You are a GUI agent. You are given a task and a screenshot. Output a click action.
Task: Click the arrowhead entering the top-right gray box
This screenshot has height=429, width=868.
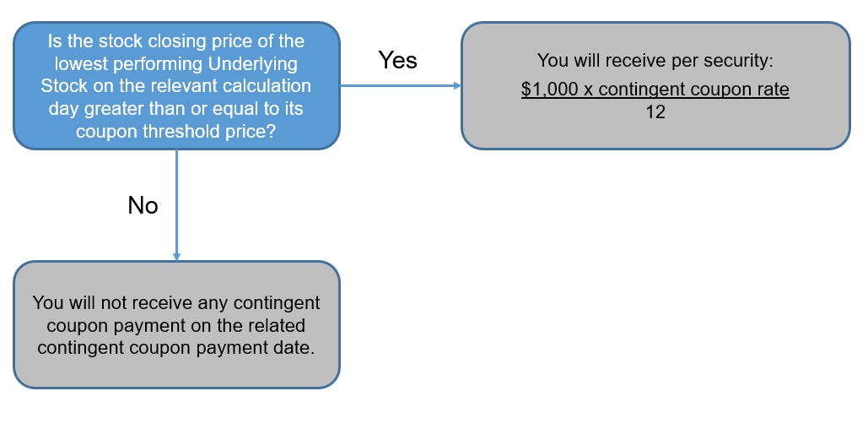[x=457, y=86]
